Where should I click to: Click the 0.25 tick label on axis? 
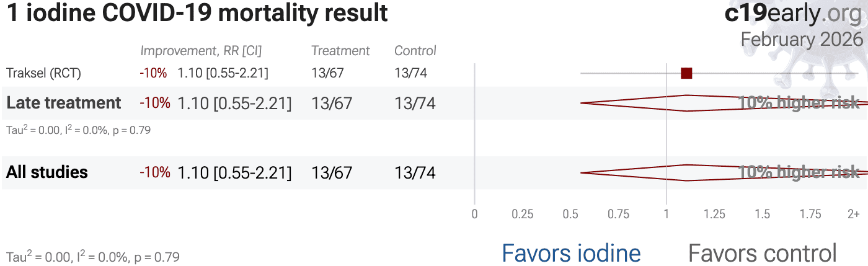[x=522, y=215]
